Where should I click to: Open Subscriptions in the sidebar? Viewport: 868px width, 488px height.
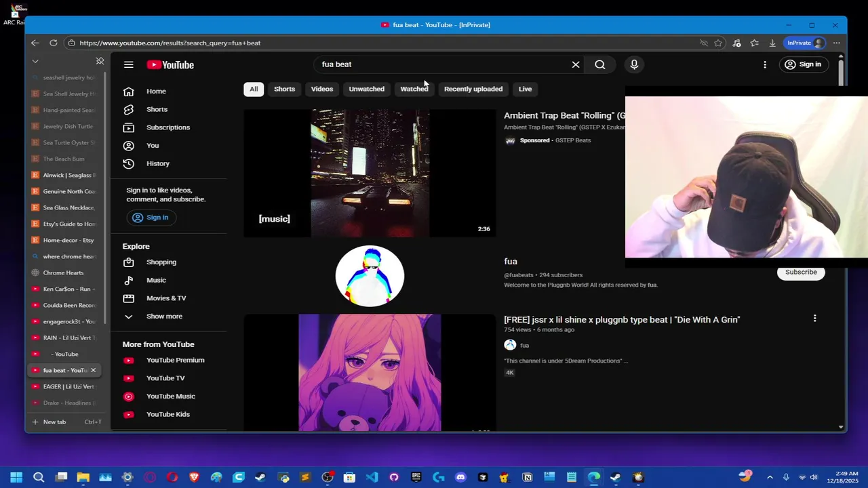[x=168, y=127]
